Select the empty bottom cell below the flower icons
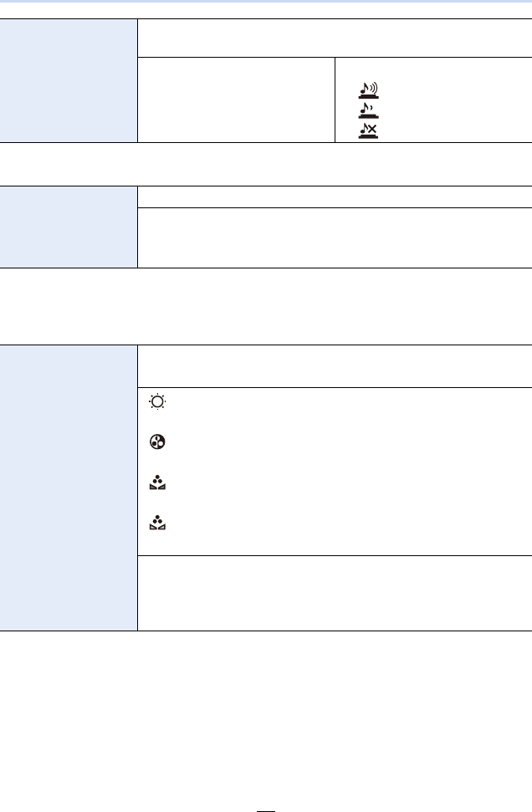 [335, 593]
